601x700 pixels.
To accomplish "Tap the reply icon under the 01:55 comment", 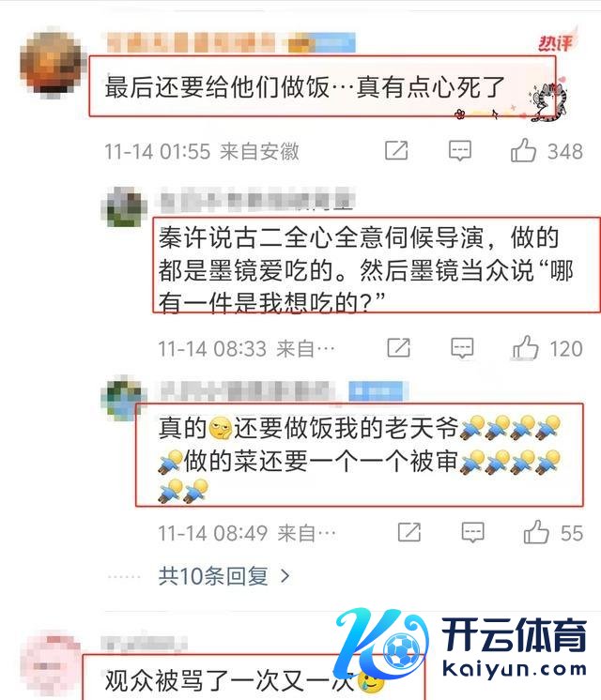I will 460,151.
